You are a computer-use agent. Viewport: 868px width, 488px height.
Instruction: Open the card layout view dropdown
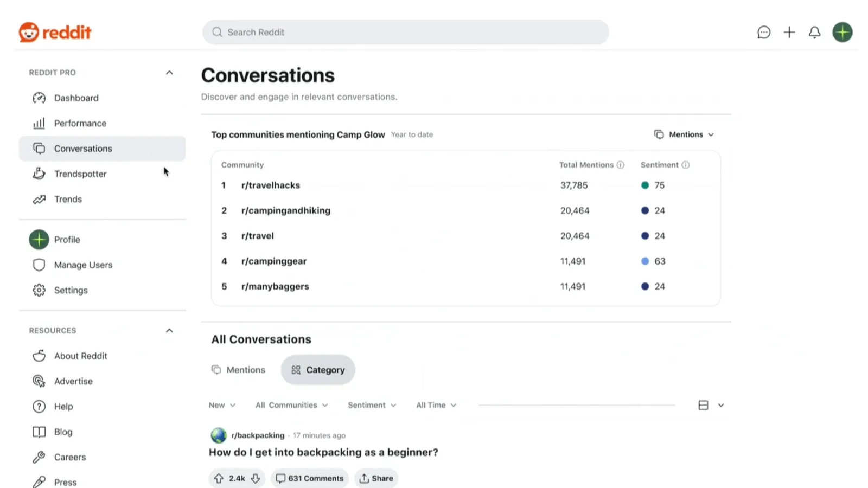click(x=711, y=405)
